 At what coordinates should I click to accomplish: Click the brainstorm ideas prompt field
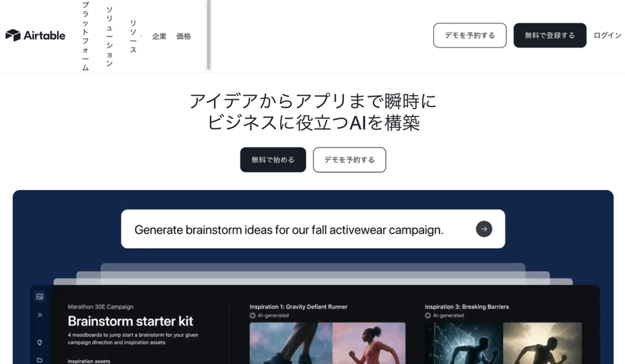(x=313, y=229)
